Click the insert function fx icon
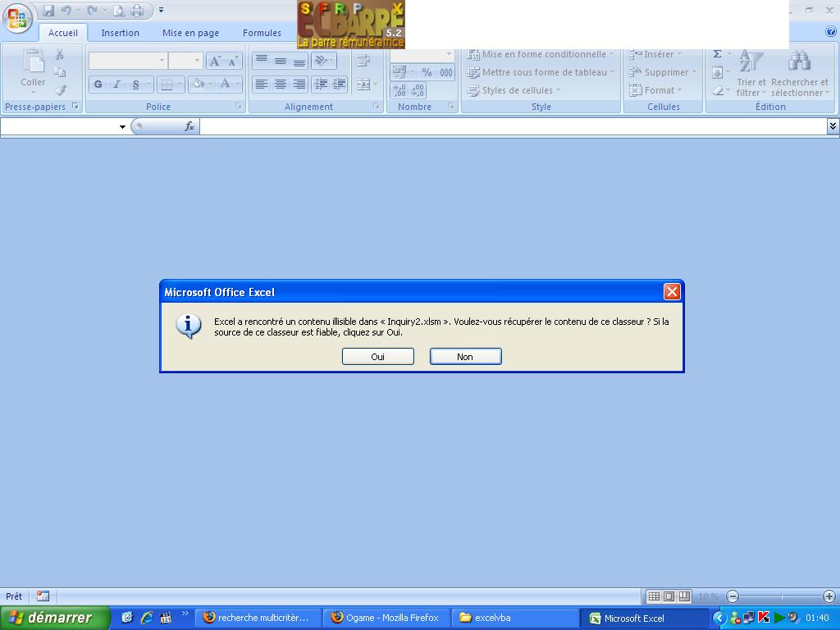The image size is (840, 630). tap(189, 126)
